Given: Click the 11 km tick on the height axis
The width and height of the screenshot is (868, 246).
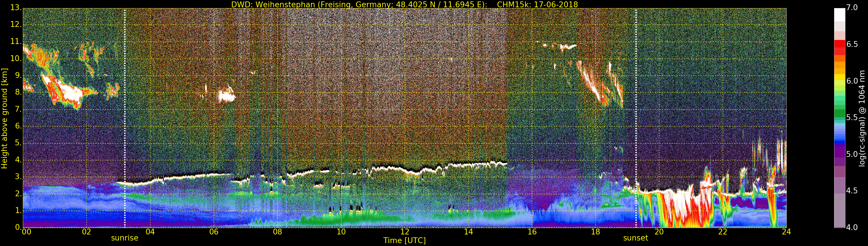Looking at the screenshot, I should click(x=16, y=41).
